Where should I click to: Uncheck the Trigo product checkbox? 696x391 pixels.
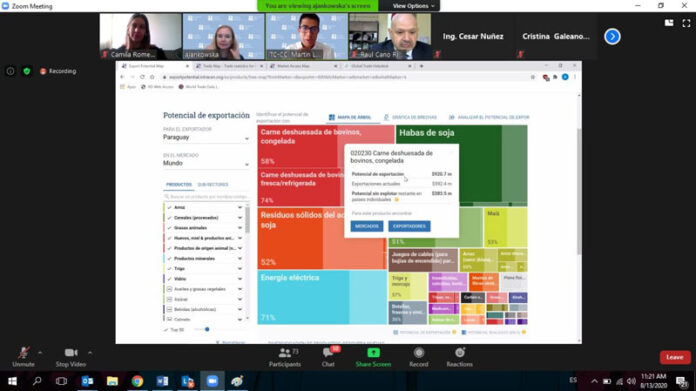pos(169,269)
